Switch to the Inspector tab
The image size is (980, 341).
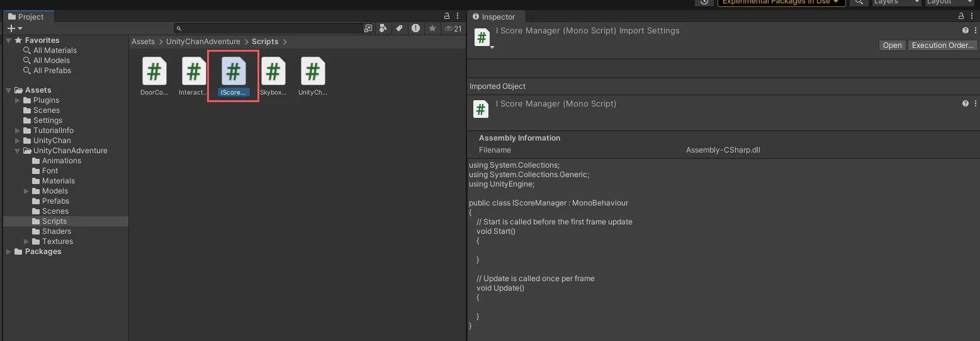[x=493, y=17]
